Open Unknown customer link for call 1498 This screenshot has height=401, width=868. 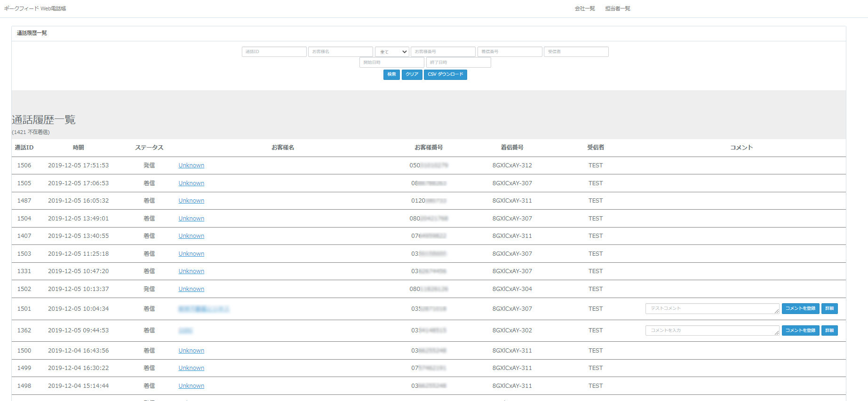click(x=191, y=386)
